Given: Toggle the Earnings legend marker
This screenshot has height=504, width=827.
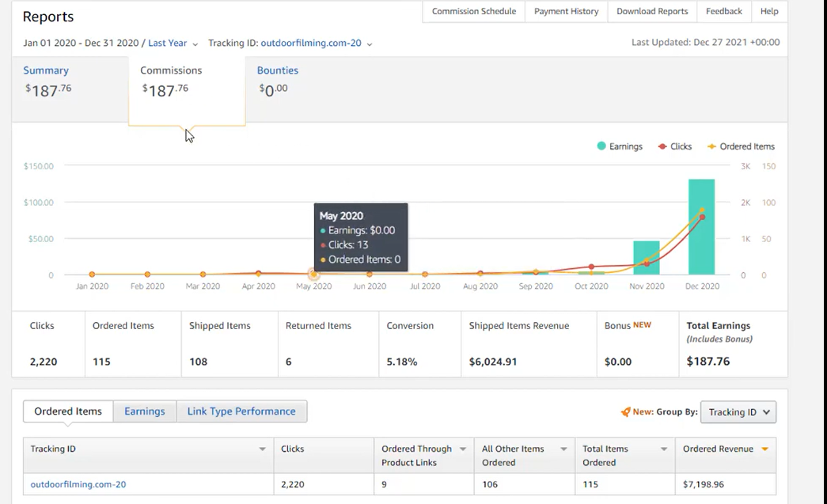Looking at the screenshot, I should point(601,146).
